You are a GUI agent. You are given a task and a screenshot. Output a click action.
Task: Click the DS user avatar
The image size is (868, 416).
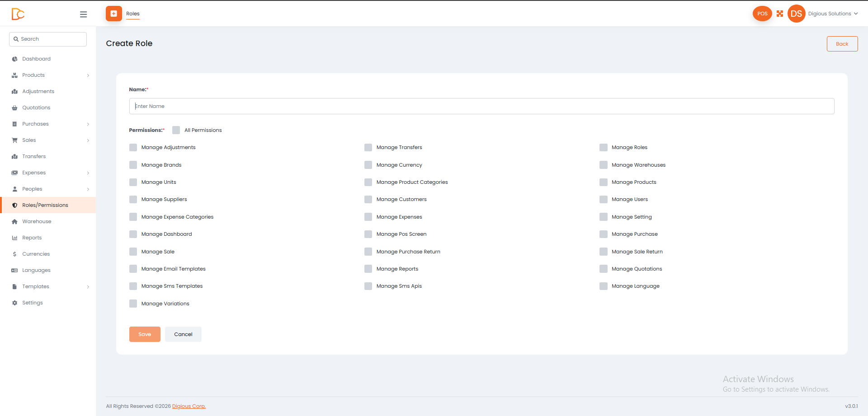(x=797, y=14)
